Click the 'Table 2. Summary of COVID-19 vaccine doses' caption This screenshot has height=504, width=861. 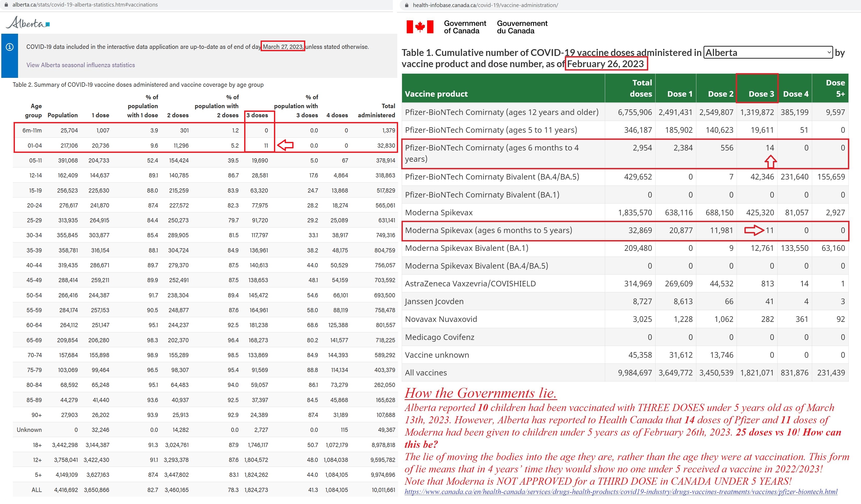[x=138, y=85]
